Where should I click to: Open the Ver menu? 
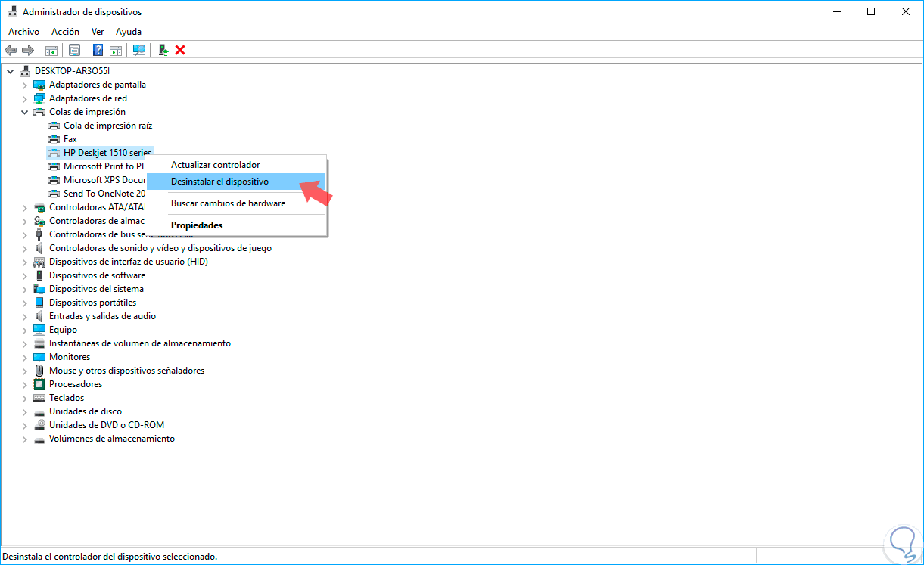pos(98,32)
